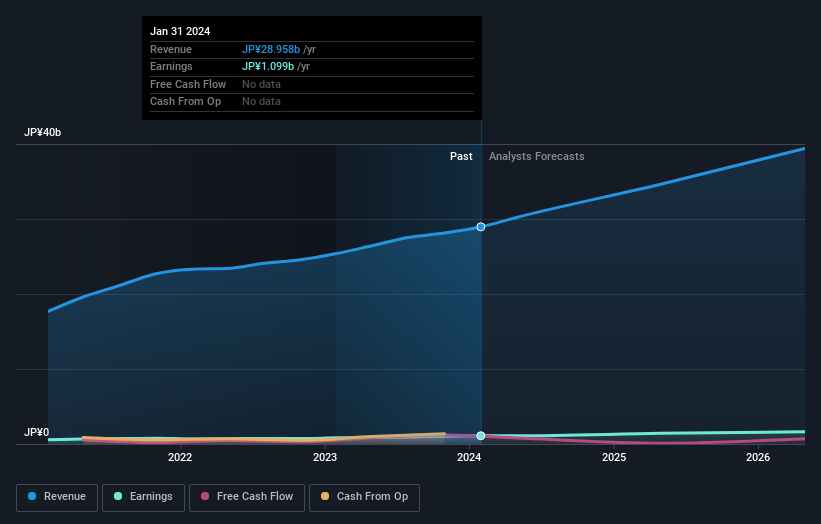Click the 'Past' label on chart
The width and height of the screenshot is (821, 524).
pos(461,157)
